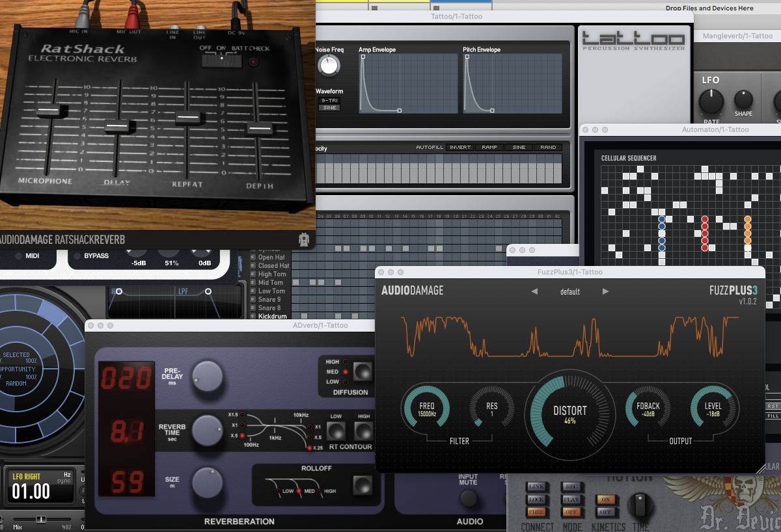Go to previous FuzzPlus3 preset arrow
The height and width of the screenshot is (532, 781).
534,291
